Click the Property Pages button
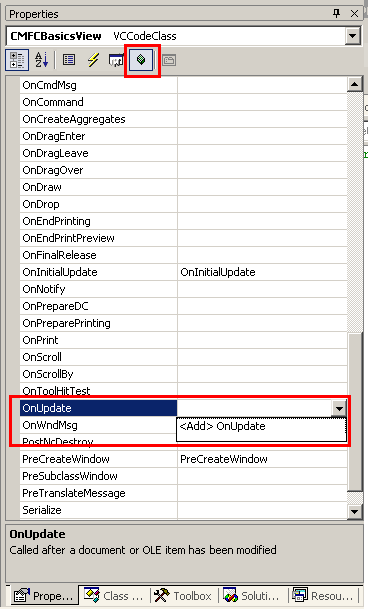 169,60
